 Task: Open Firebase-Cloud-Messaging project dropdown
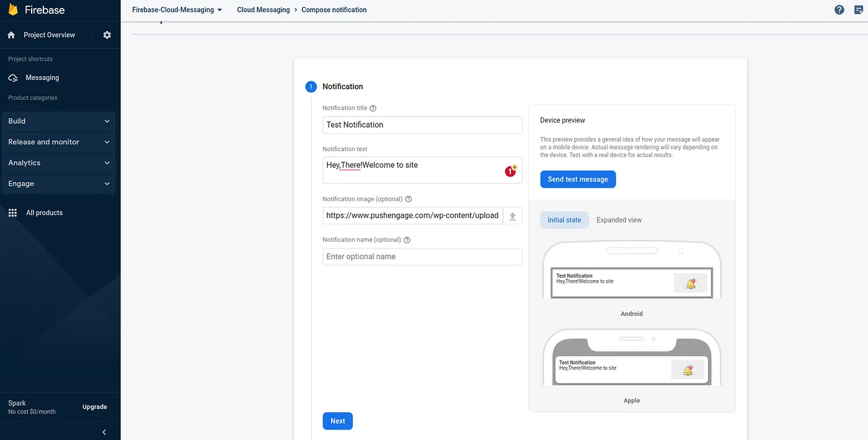pyautogui.click(x=177, y=10)
